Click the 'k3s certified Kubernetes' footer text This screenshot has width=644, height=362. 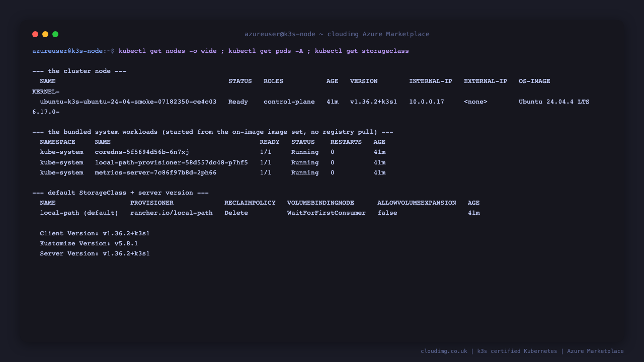(x=517, y=351)
